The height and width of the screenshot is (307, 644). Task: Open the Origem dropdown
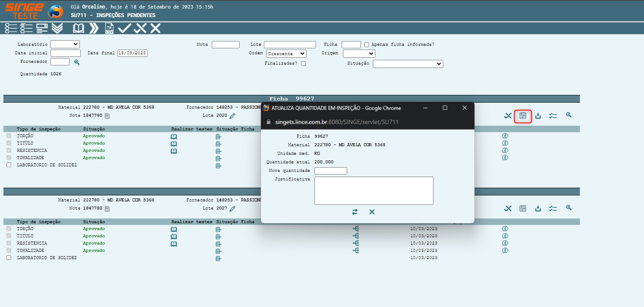(359, 54)
